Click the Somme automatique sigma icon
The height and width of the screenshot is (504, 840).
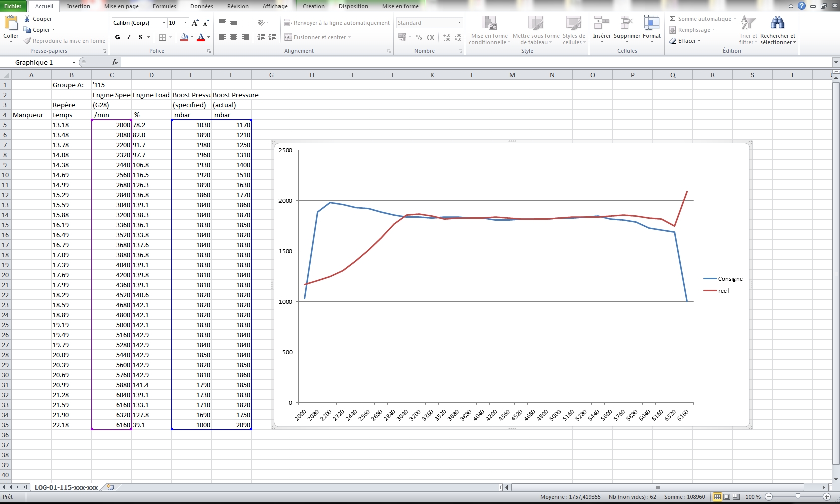(x=673, y=19)
